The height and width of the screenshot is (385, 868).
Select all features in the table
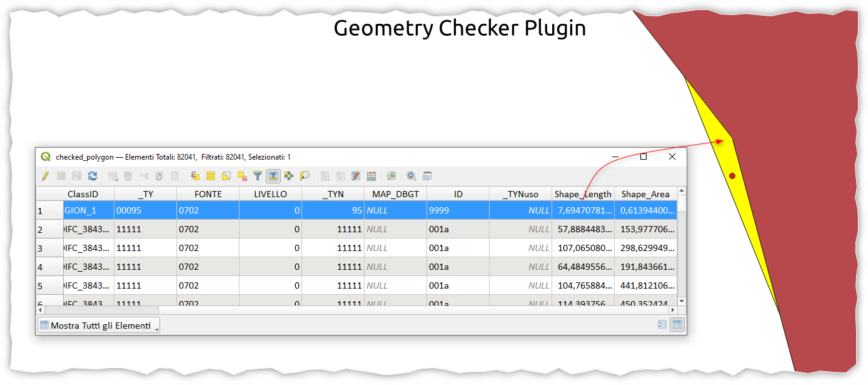coord(211,177)
